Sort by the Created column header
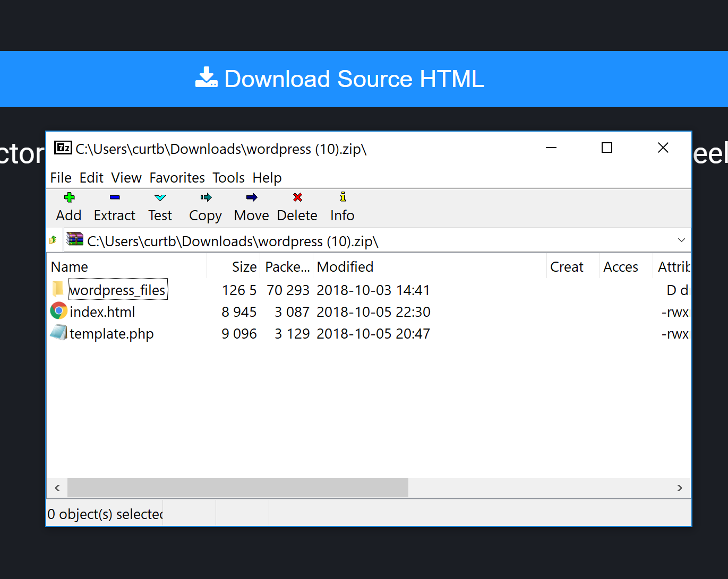This screenshot has height=579, width=728. (x=573, y=267)
